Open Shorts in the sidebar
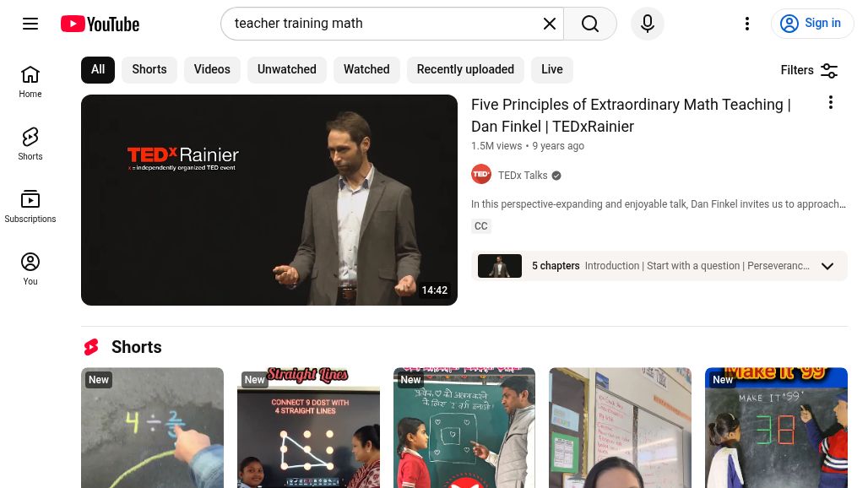Screen dimensions: 868x488 (x=30, y=144)
